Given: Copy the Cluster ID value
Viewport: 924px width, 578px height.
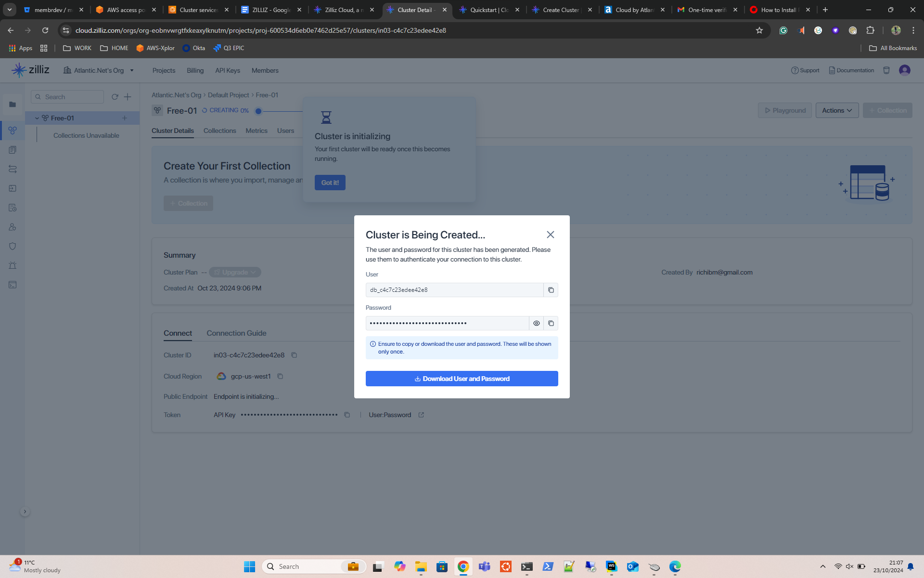Looking at the screenshot, I should click(294, 355).
